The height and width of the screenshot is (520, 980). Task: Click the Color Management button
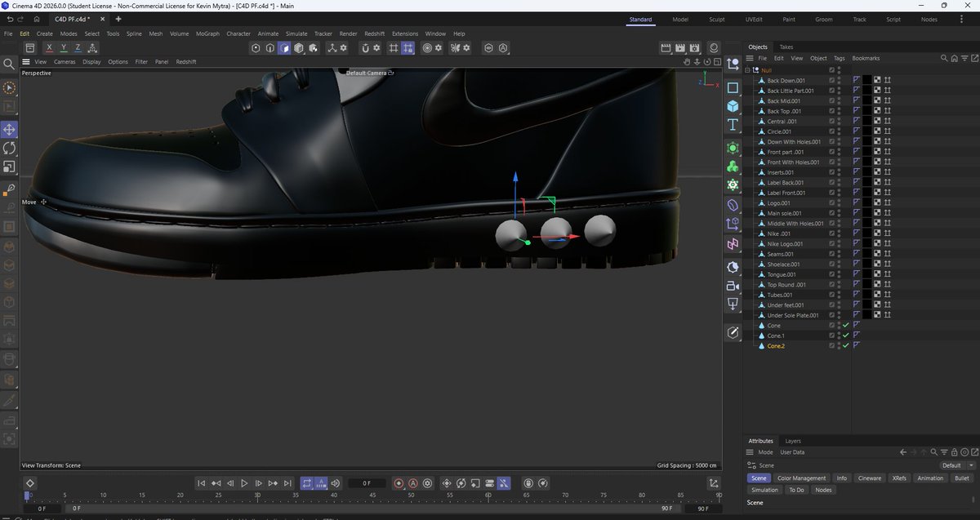[x=801, y=478]
